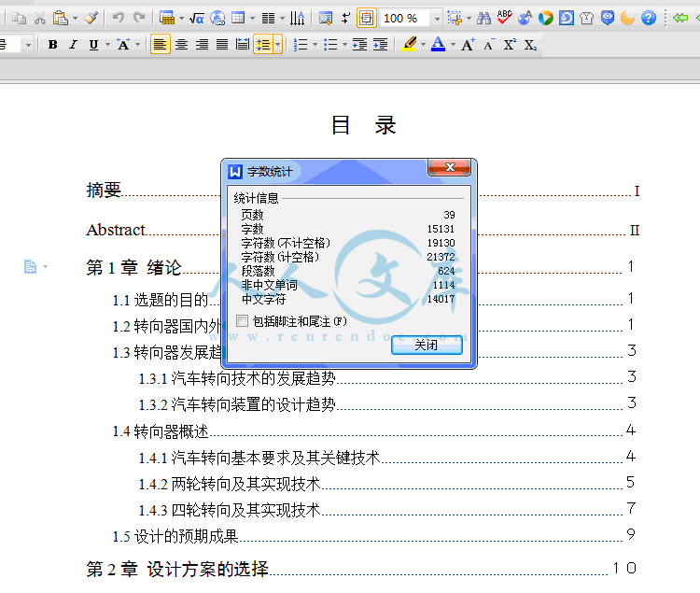Image resolution: width=700 pixels, height=593 pixels.
Task: Close the 字数统计 dialog with X
Action: coord(450,167)
